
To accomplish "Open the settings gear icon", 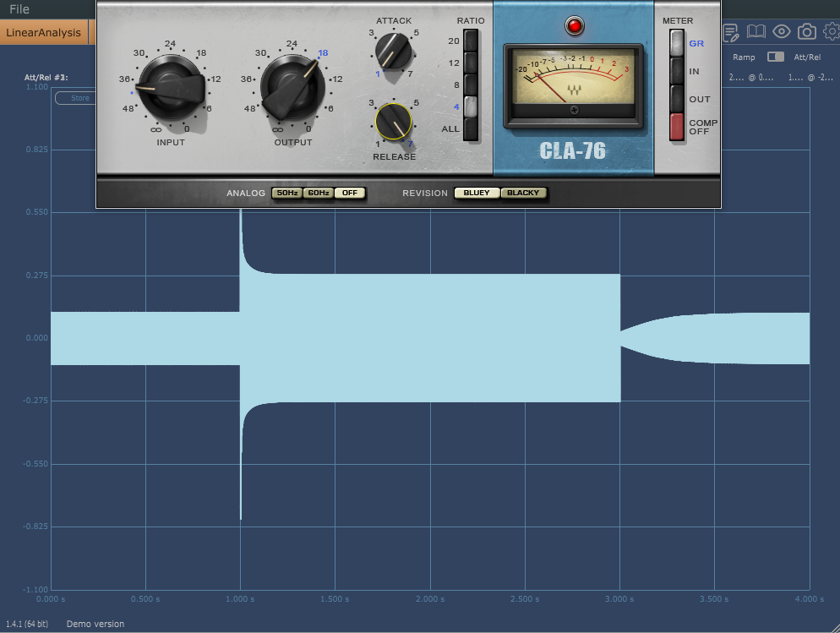I will click(832, 31).
